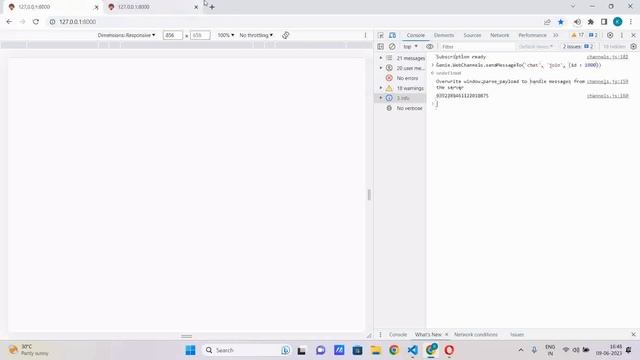Open the 'No throttling' dropdown
This screenshot has width=640, height=360.
[256, 35]
